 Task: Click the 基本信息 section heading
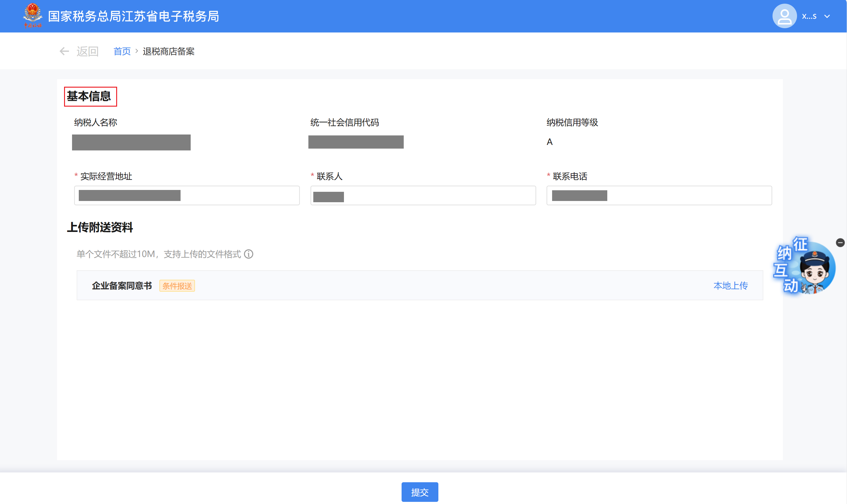[89, 97]
